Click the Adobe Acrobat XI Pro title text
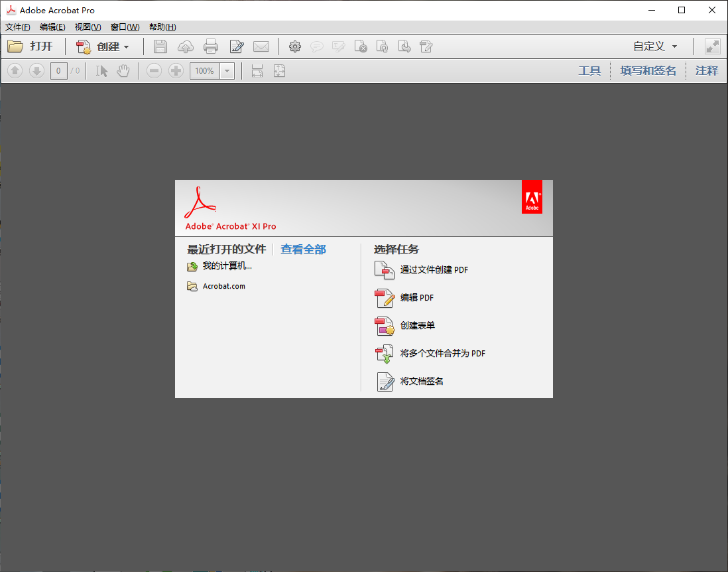The height and width of the screenshot is (572, 728). coord(231,226)
